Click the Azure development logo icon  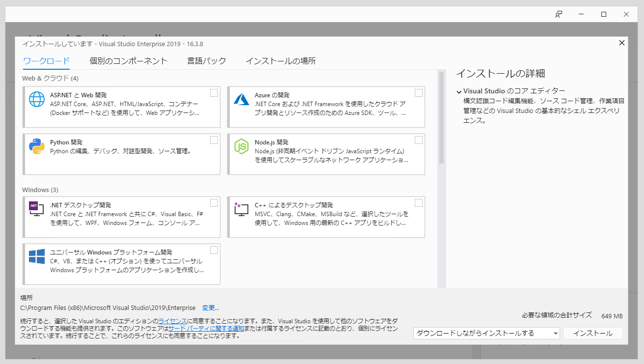point(241,99)
